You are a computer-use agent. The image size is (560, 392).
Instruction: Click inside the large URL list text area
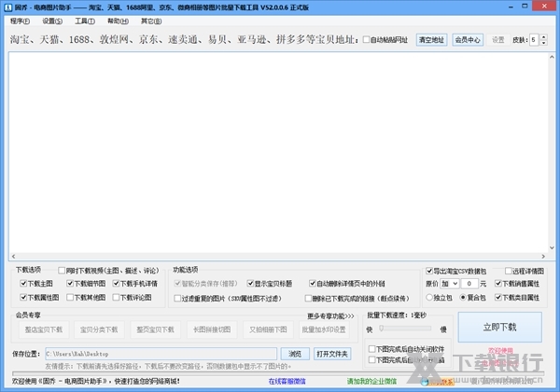pyautogui.click(x=278, y=152)
